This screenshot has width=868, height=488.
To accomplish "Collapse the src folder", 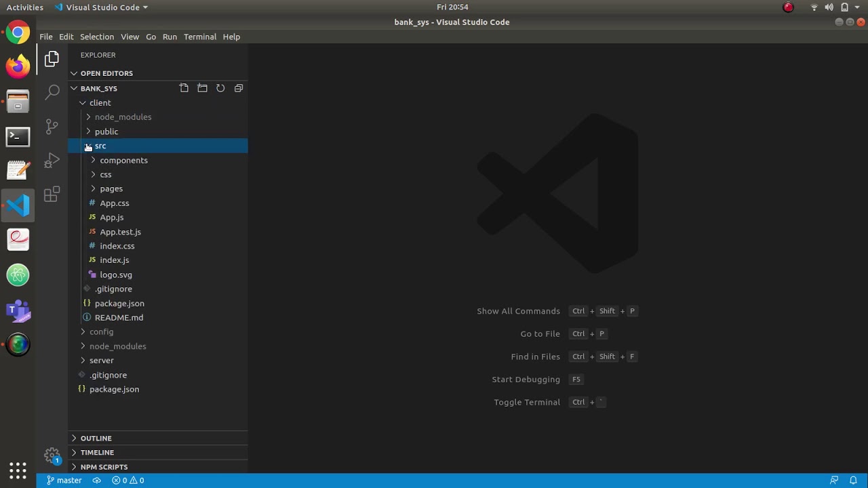I will pos(158,146).
